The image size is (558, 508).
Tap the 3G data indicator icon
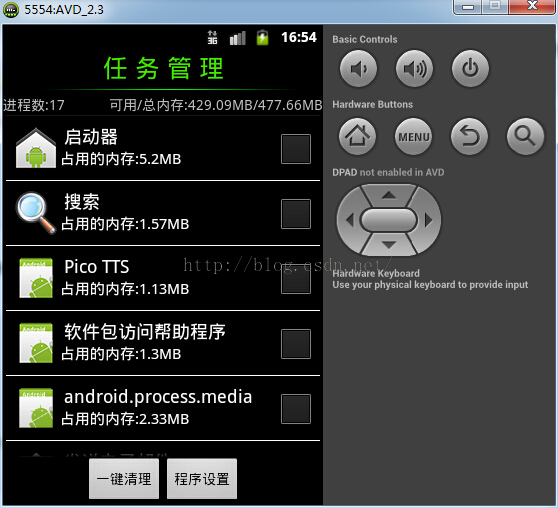click(x=212, y=37)
